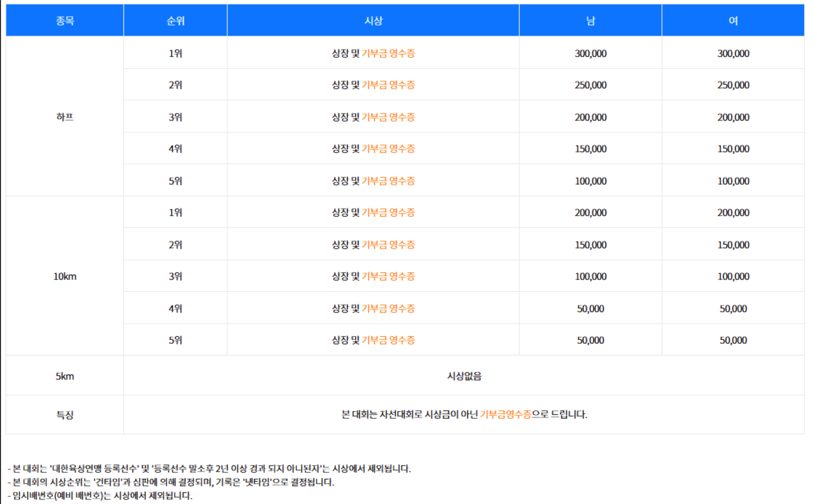This screenshot has width=817, height=504.
Task: Click male 150,000 prize in 10km 2위
Action: (x=590, y=245)
